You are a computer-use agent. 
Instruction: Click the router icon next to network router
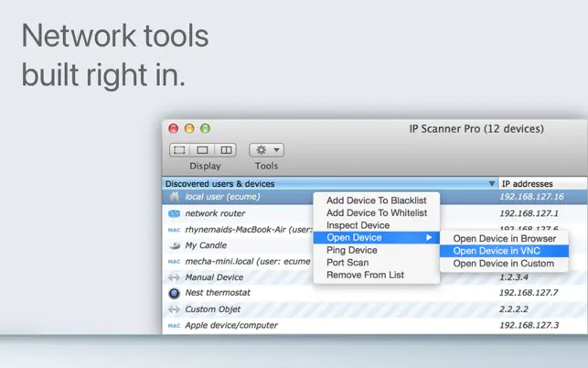coord(174,213)
